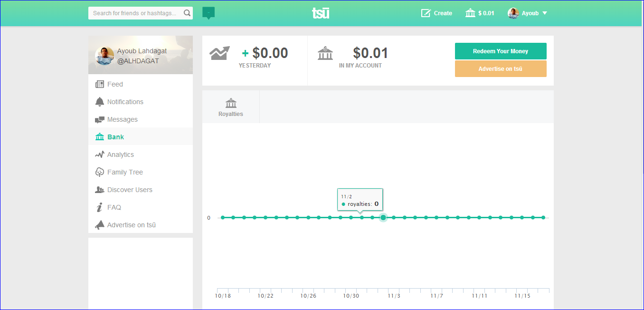Click the last data point on chart line

click(x=543, y=217)
